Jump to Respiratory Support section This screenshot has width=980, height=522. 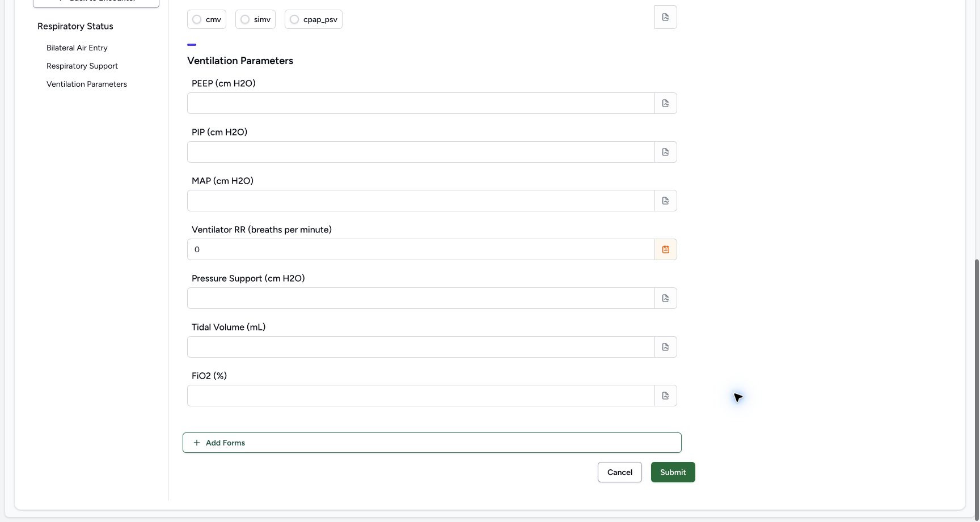tap(82, 66)
